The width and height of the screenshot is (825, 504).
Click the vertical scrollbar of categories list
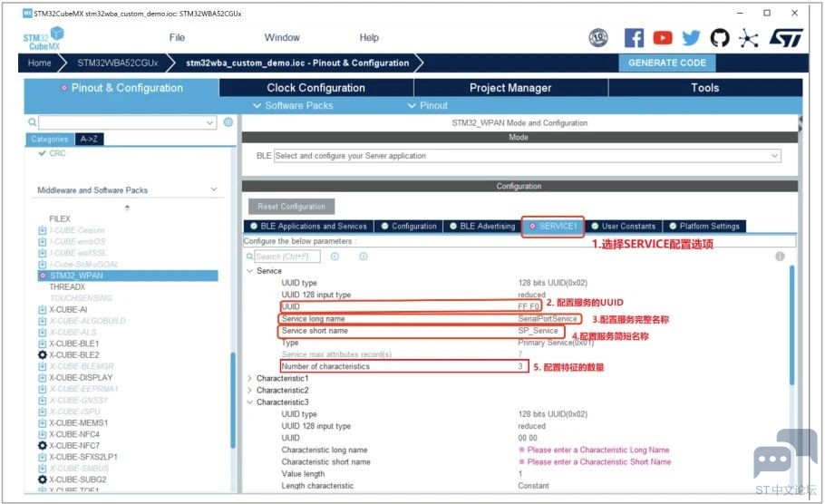coord(233,400)
